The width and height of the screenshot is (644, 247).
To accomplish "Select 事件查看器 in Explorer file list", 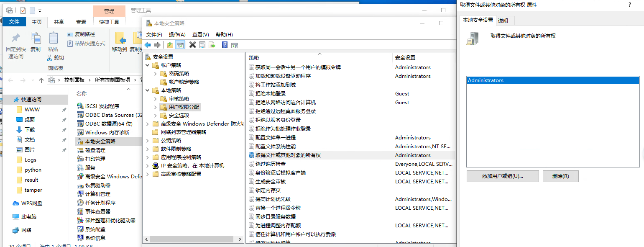I will 94,211.
